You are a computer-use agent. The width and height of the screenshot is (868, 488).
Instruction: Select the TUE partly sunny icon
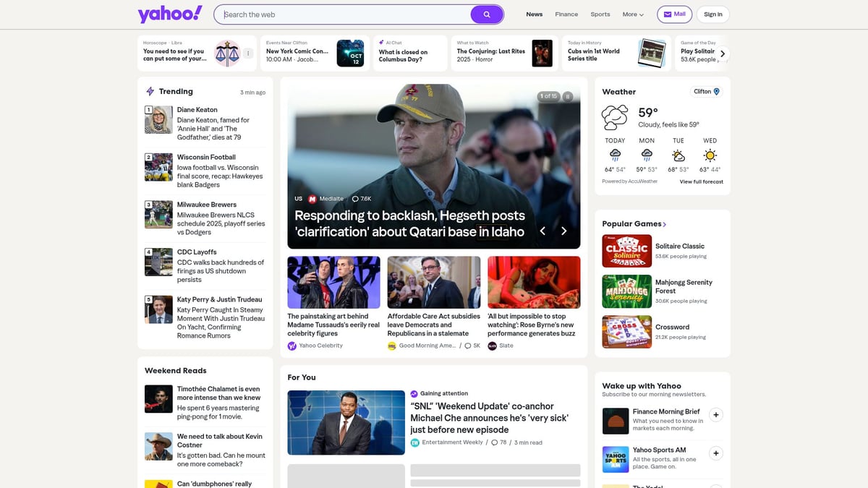[x=678, y=155]
